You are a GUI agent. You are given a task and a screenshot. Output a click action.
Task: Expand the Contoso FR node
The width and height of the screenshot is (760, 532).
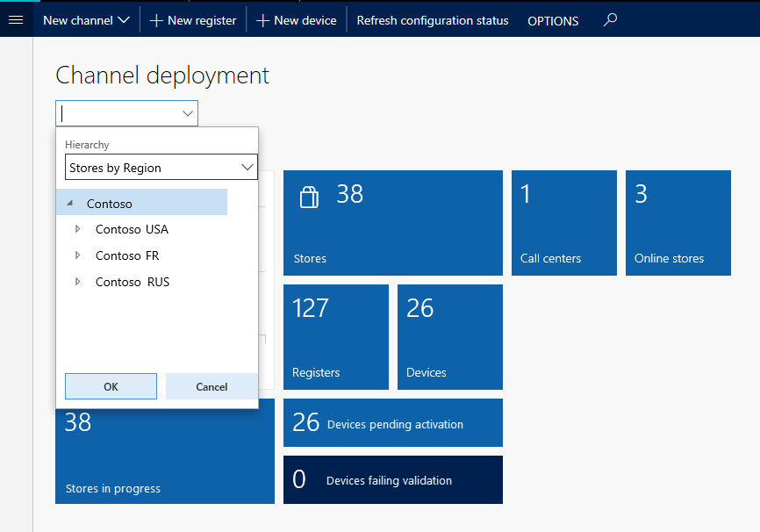(x=77, y=255)
